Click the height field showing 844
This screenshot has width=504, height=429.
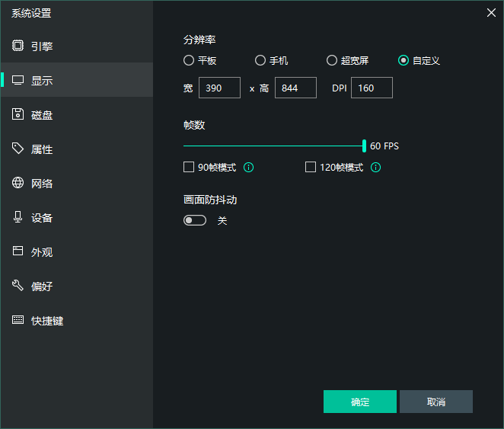[295, 88]
